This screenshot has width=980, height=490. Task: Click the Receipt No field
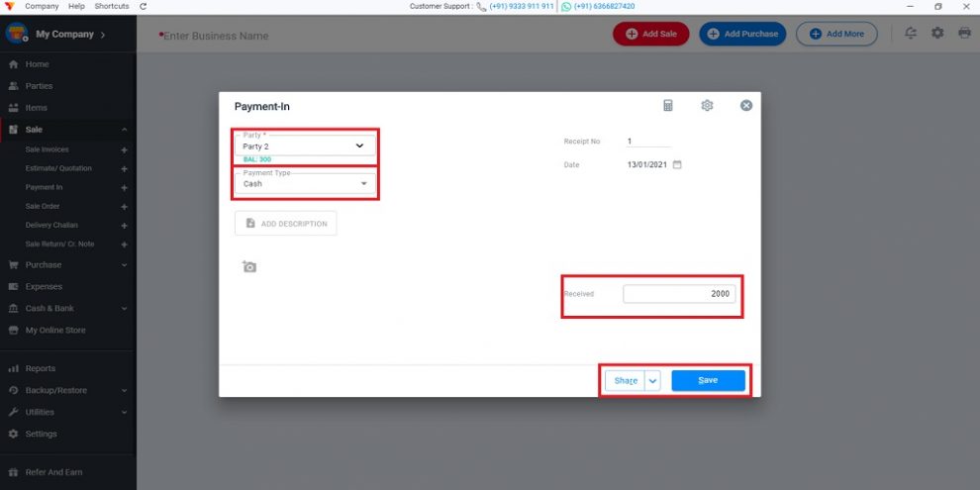(648, 142)
